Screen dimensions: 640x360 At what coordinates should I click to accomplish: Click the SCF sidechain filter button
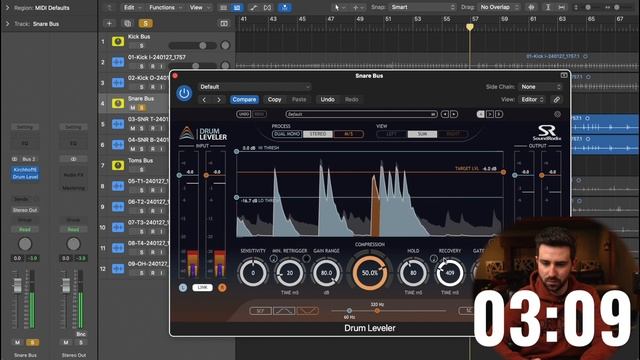click(260, 311)
